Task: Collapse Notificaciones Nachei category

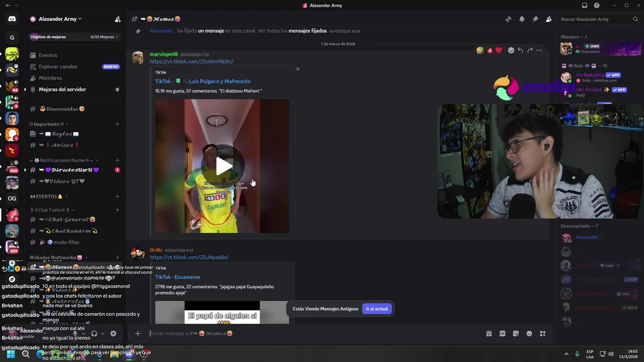Action: click(63, 160)
